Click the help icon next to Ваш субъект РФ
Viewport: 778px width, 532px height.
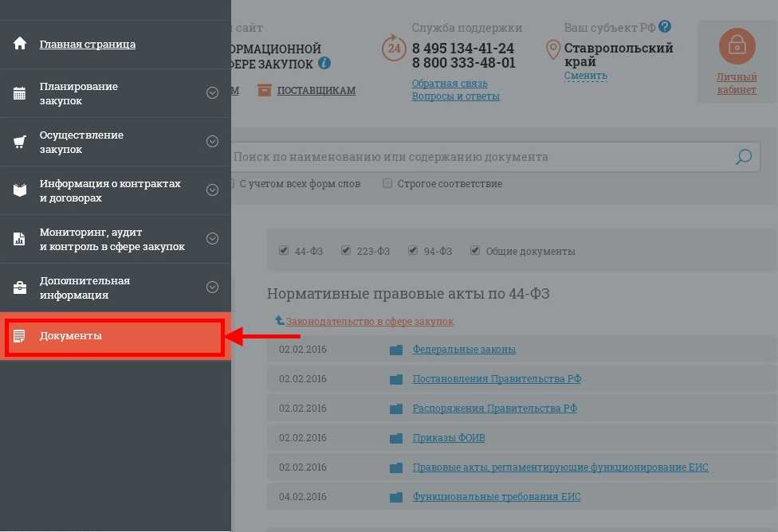coord(665,28)
